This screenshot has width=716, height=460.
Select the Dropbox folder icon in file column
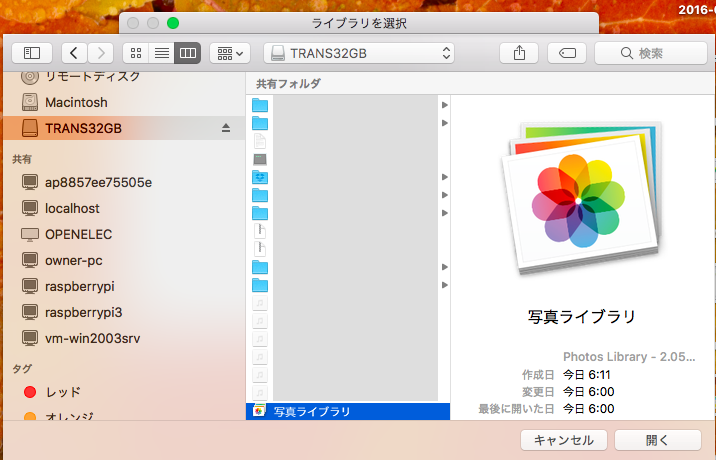point(260,177)
